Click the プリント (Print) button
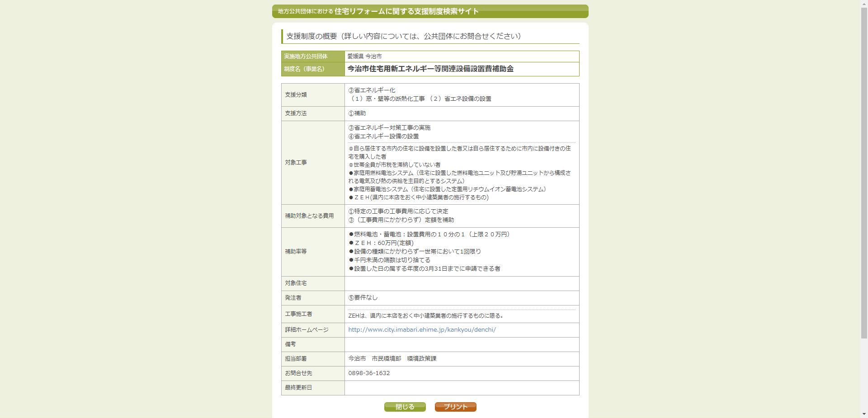The image size is (868, 418). 455,406
